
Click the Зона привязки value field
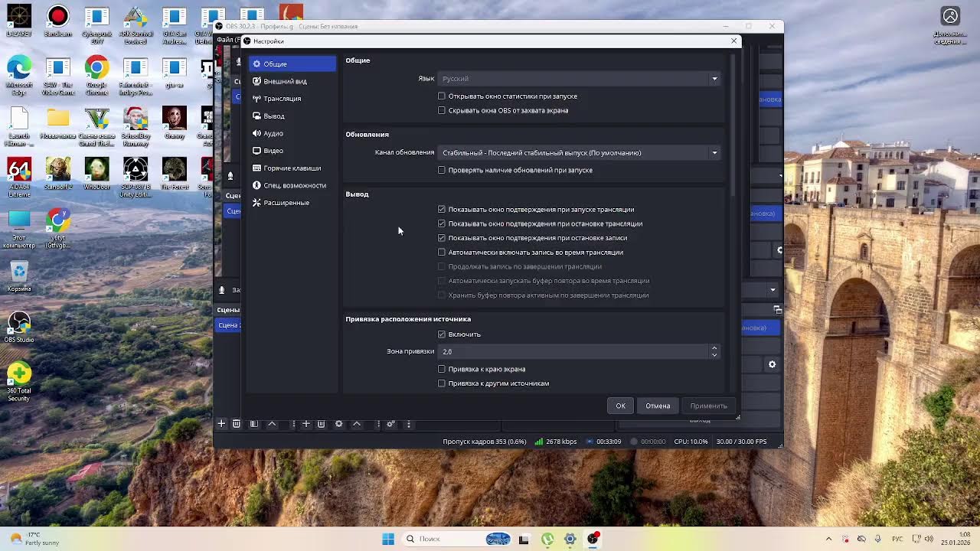pyautogui.click(x=573, y=351)
